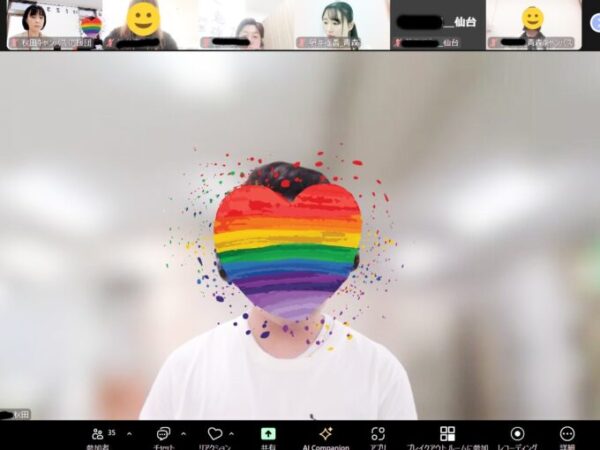Viewport: 600px width, 450px height.
Task: Expand the caret next to Participants
Action: (x=129, y=433)
